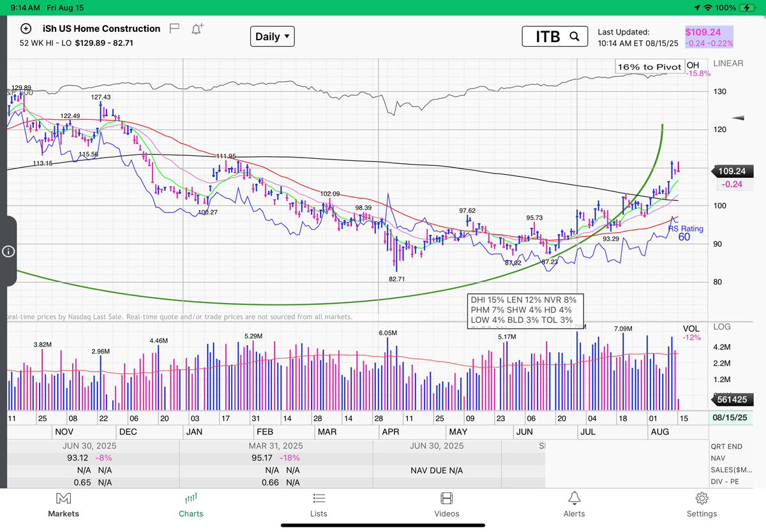Toggle the LINEAR price scale label
The height and width of the screenshot is (532, 766).
click(x=728, y=64)
